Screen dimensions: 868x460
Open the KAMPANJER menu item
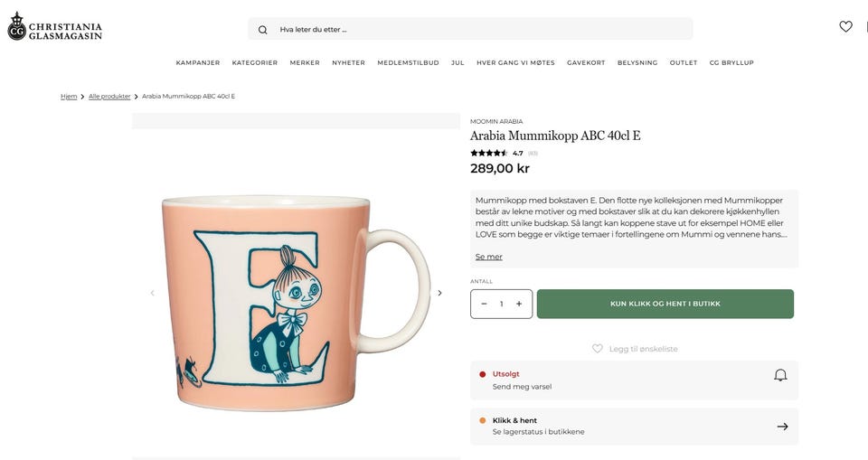[x=198, y=62]
